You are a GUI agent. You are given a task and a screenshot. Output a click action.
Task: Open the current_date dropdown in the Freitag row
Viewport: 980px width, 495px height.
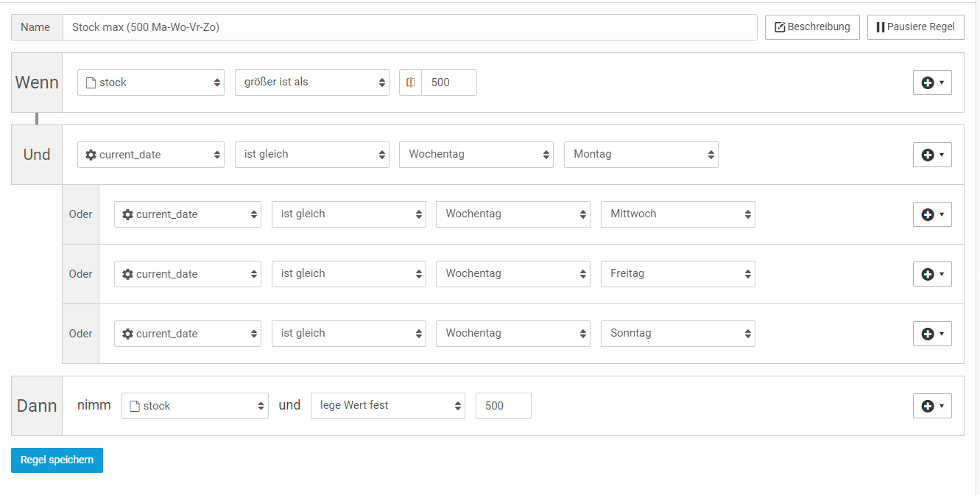coord(188,274)
